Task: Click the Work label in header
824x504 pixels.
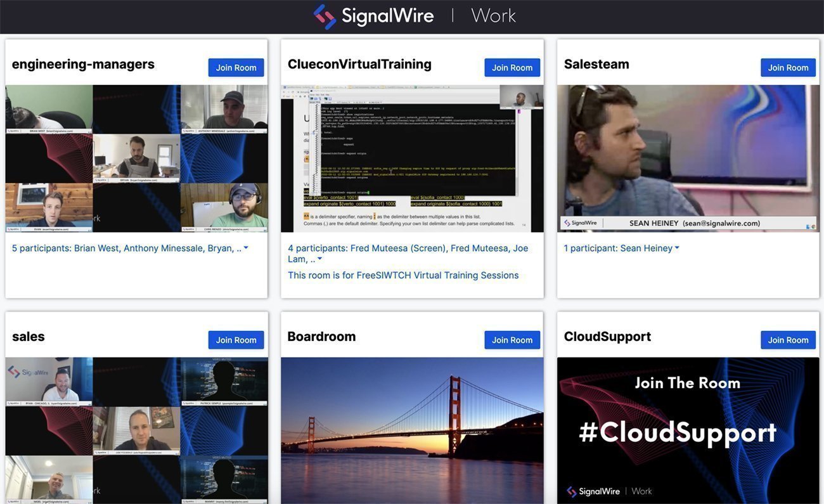Action: point(493,16)
